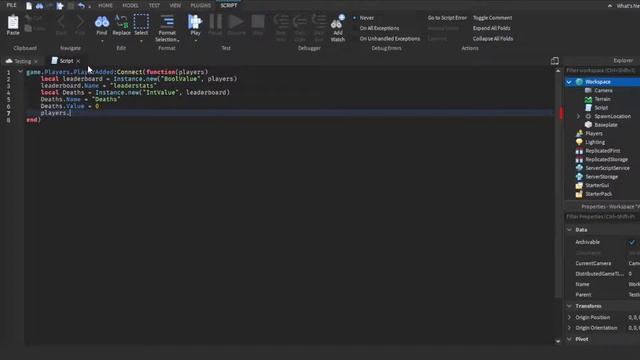
Task: Open the Find binoculars tool
Action: tap(102, 22)
